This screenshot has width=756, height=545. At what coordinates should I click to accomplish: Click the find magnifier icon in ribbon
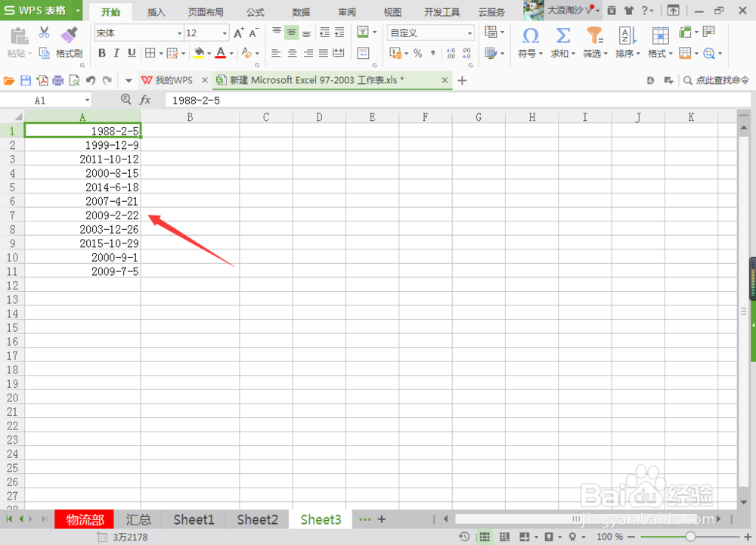(709, 53)
